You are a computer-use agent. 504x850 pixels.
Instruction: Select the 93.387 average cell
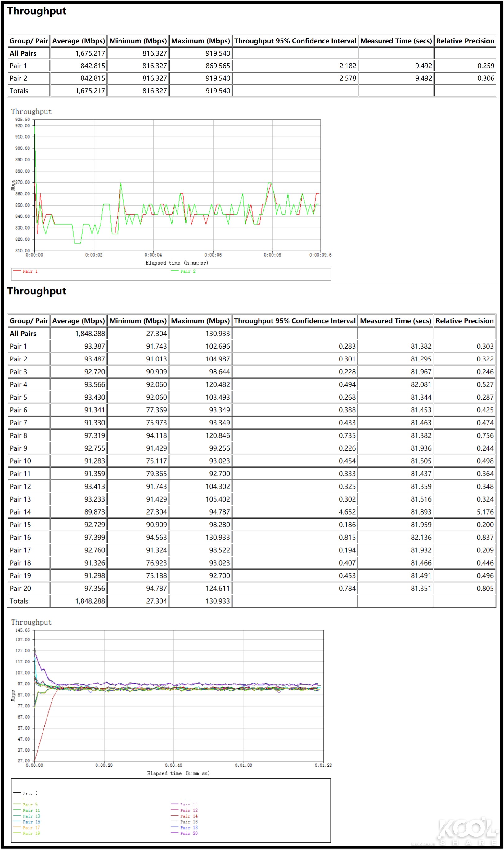pos(95,346)
